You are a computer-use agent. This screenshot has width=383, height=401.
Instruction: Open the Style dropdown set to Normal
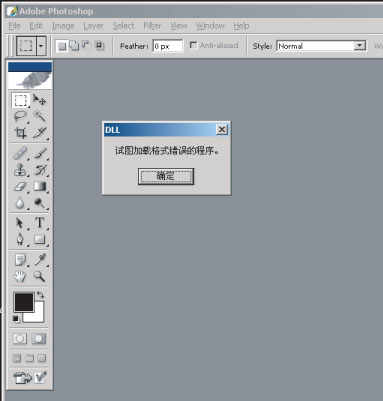point(321,46)
